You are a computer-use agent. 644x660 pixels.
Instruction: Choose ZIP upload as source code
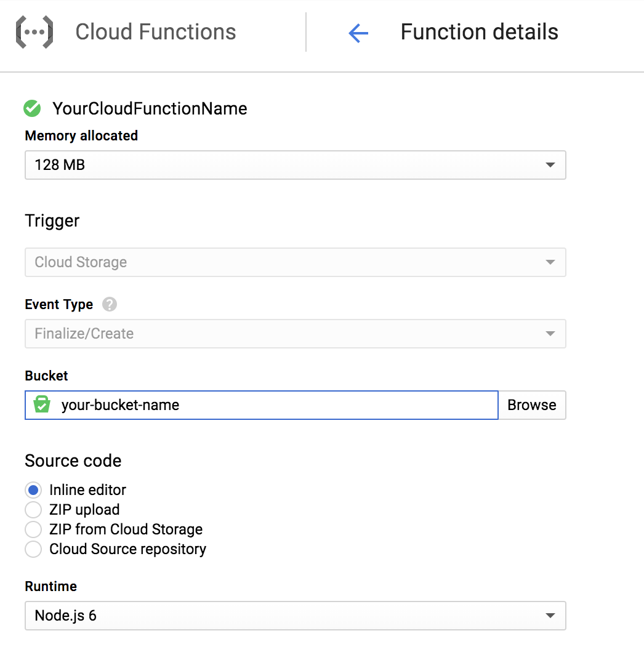point(33,510)
